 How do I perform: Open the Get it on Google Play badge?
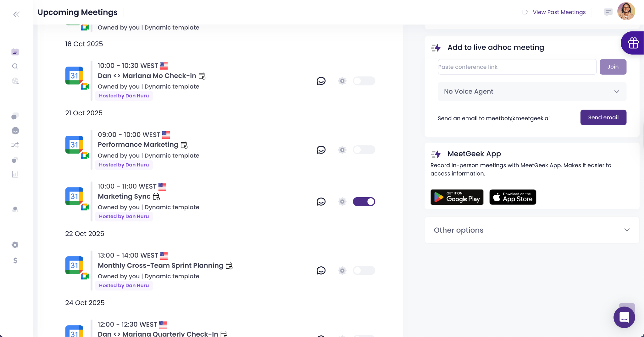[457, 197]
